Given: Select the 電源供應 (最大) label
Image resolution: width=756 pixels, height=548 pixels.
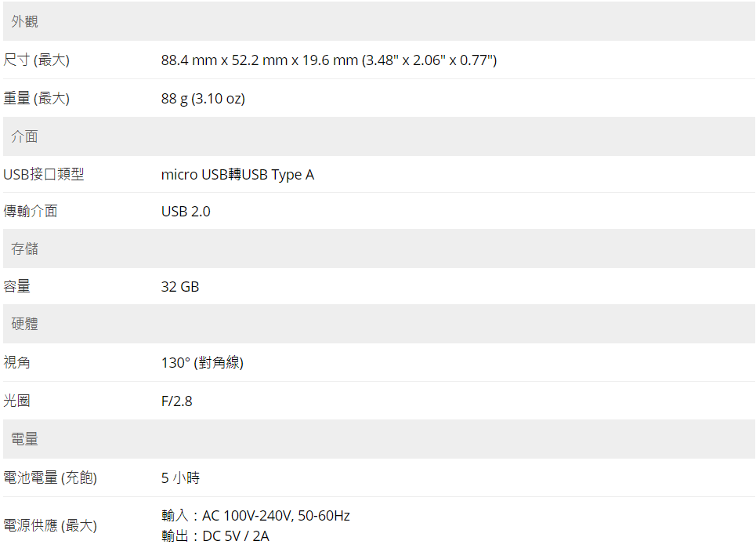Looking at the screenshot, I should (50, 525).
